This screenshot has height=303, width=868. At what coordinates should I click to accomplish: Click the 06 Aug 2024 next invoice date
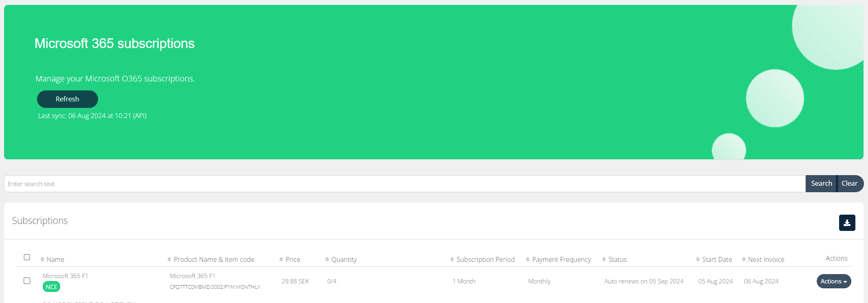click(x=761, y=281)
